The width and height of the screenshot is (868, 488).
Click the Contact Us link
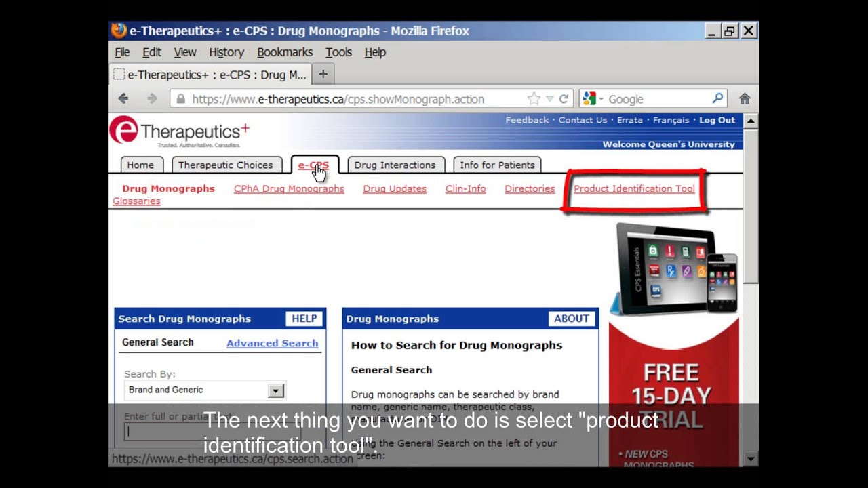coord(583,120)
